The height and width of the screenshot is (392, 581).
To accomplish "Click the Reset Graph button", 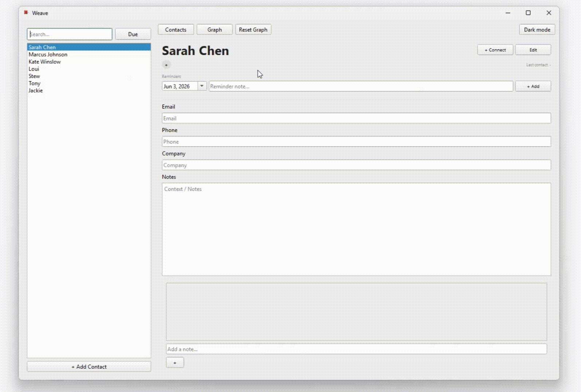I will [x=253, y=30].
